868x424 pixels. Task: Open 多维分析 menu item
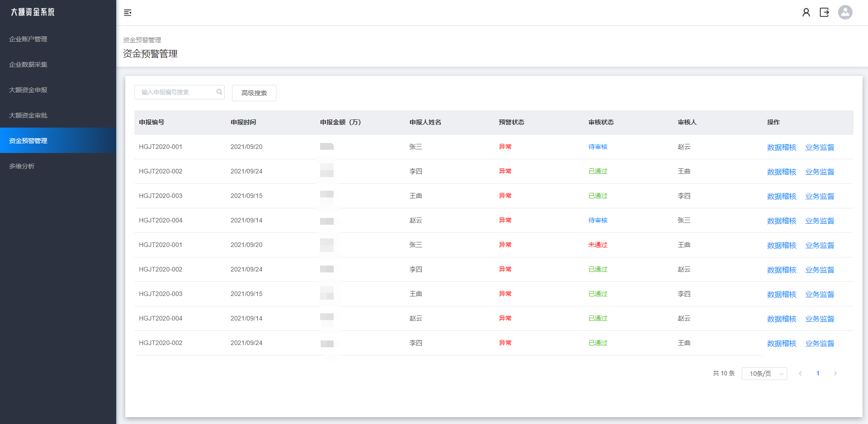point(58,166)
